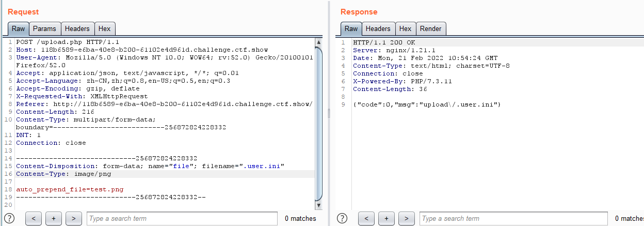Click the Host header line
Viewport: 644px width, 226px height.
pos(142,50)
